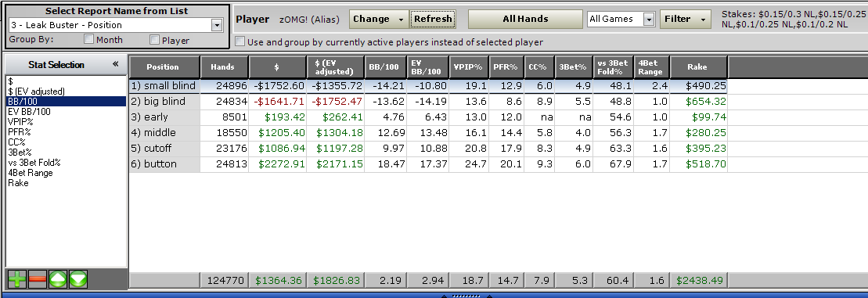Select the '5) cutoff' position row

[428, 148]
